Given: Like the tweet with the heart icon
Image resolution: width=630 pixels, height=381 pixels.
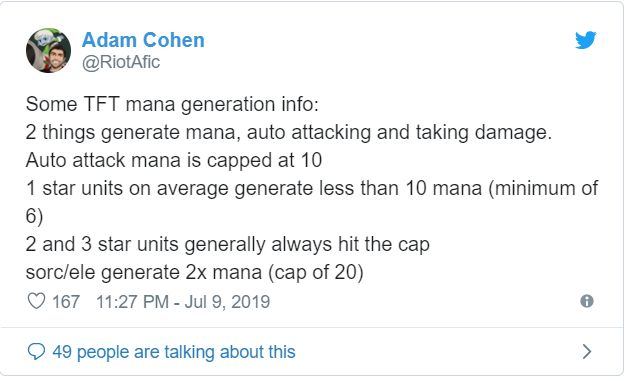Looking at the screenshot, I should click(x=36, y=301).
